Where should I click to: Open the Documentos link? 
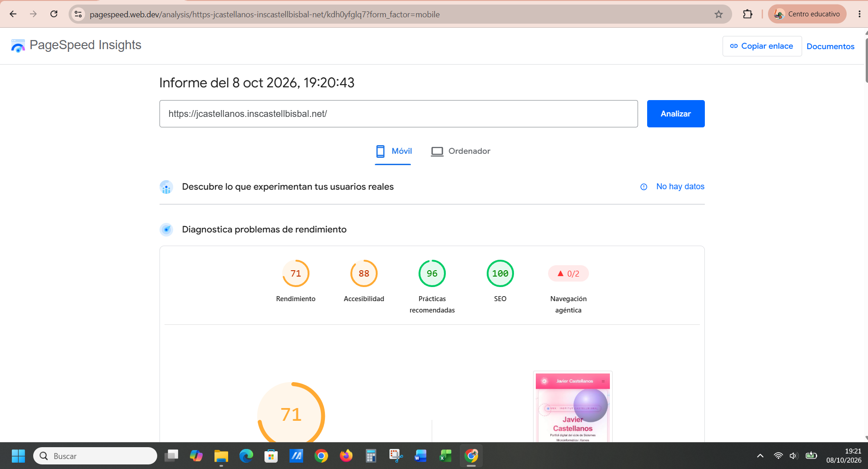(830, 46)
